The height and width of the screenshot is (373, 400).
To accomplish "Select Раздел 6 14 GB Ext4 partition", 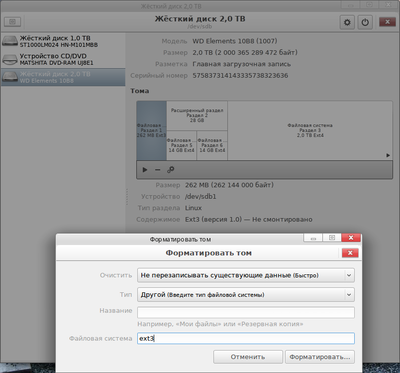I will point(212,145).
